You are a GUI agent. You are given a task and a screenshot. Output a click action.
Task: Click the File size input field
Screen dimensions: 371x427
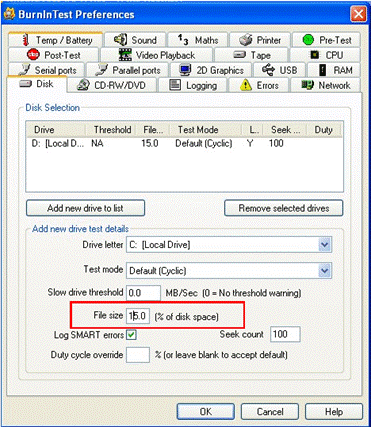point(138,315)
